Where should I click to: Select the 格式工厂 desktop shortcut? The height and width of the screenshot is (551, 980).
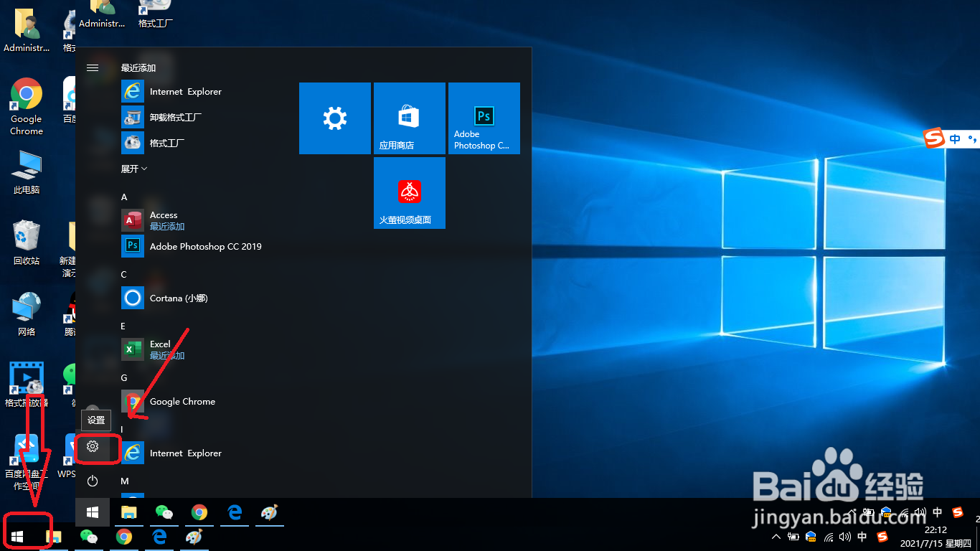[x=156, y=15]
